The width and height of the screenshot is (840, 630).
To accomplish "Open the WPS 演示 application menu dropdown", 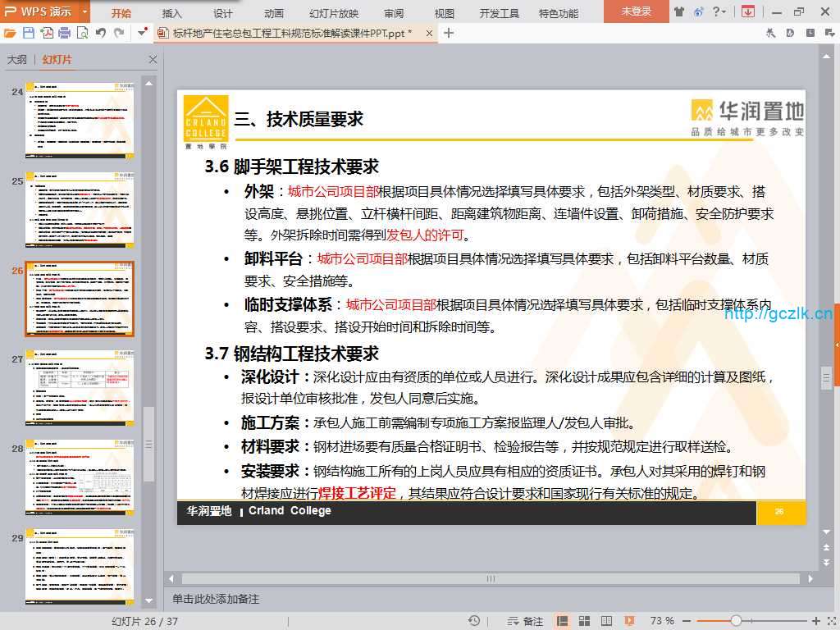I will point(84,11).
